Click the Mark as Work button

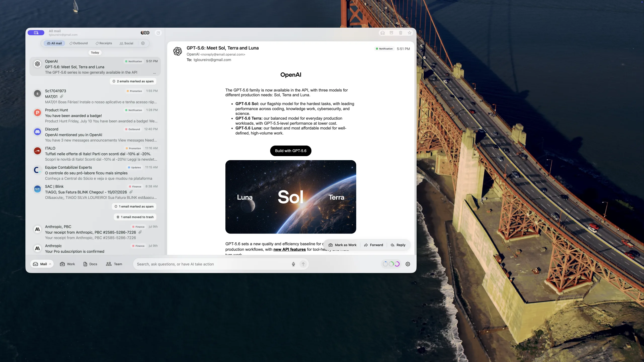(x=343, y=245)
